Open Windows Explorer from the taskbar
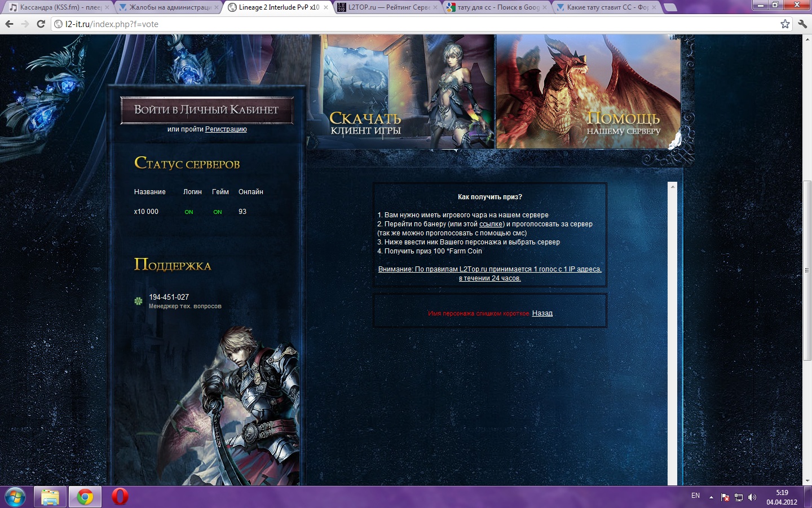Image resolution: width=812 pixels, height=508 pixels. pyautogui.click(x=50, y=497)
